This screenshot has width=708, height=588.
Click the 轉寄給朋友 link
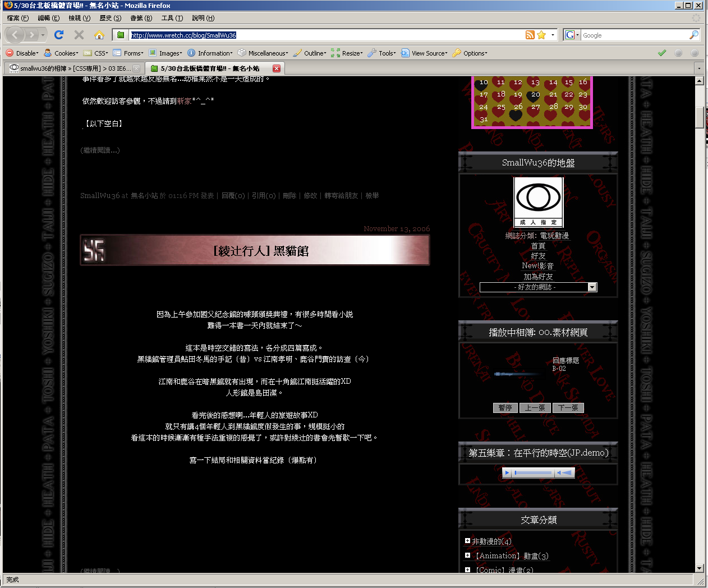(x=341, y=196)
